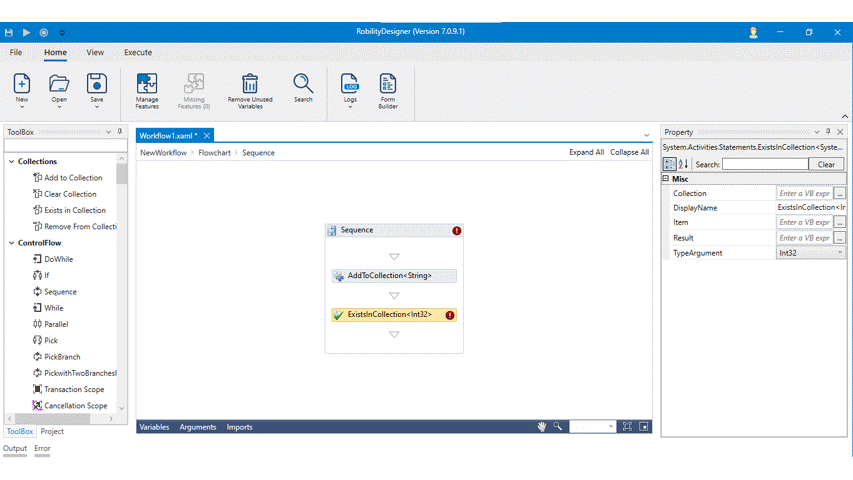
Task: Click the Collection expression input field
Action: coord(804,193)
